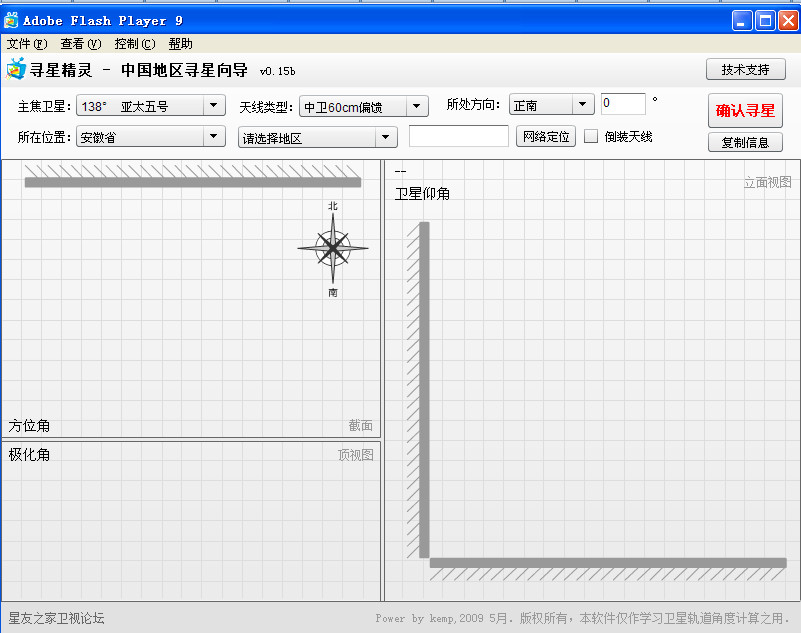Viewport: 801px width, 633px height.
Task: Click the degree input field showing 0
Action: coord(624,103)
